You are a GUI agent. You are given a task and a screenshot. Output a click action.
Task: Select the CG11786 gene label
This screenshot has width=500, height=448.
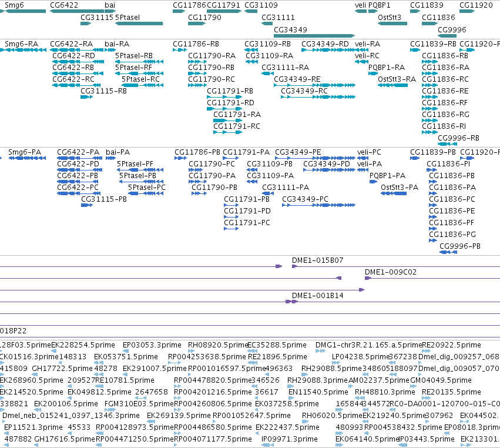pyautogui.click(x=189, y=5)
